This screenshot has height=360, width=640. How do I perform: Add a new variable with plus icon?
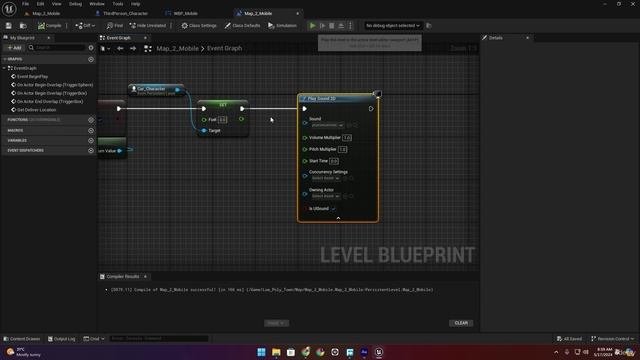91,140
